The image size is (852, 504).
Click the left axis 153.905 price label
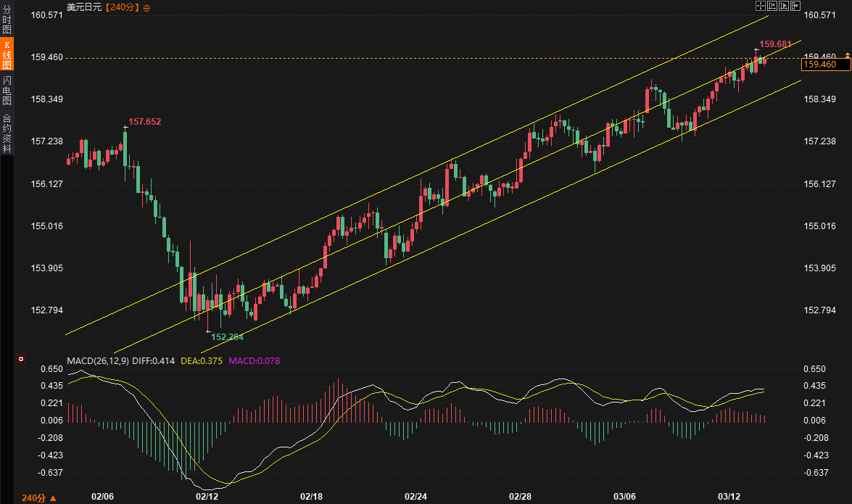coord(46,268)
